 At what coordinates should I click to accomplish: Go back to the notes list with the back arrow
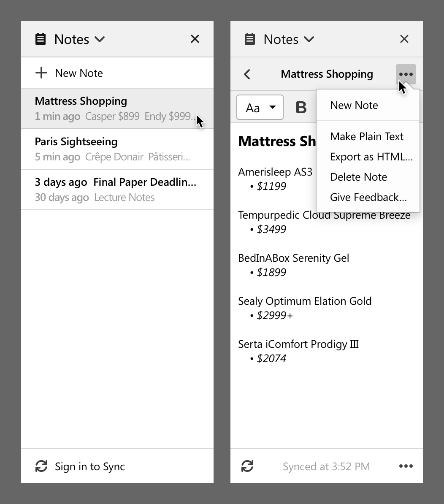click(247, 74)
